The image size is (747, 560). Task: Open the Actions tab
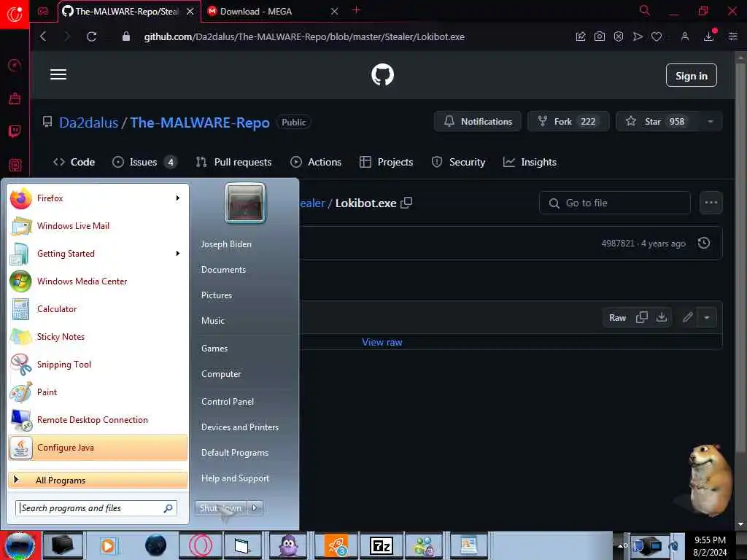(316, 163)
